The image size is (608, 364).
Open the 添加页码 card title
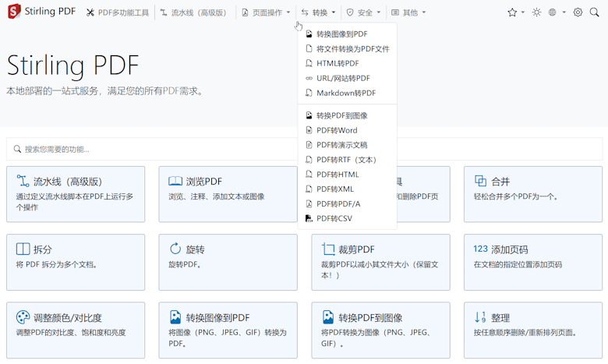click(510, 249)
